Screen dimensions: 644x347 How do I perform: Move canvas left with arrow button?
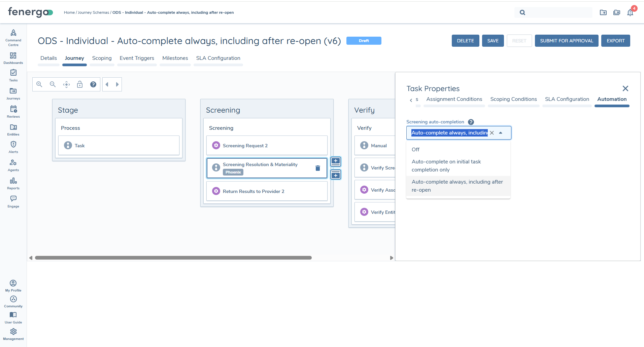click(x=107, y=84)
